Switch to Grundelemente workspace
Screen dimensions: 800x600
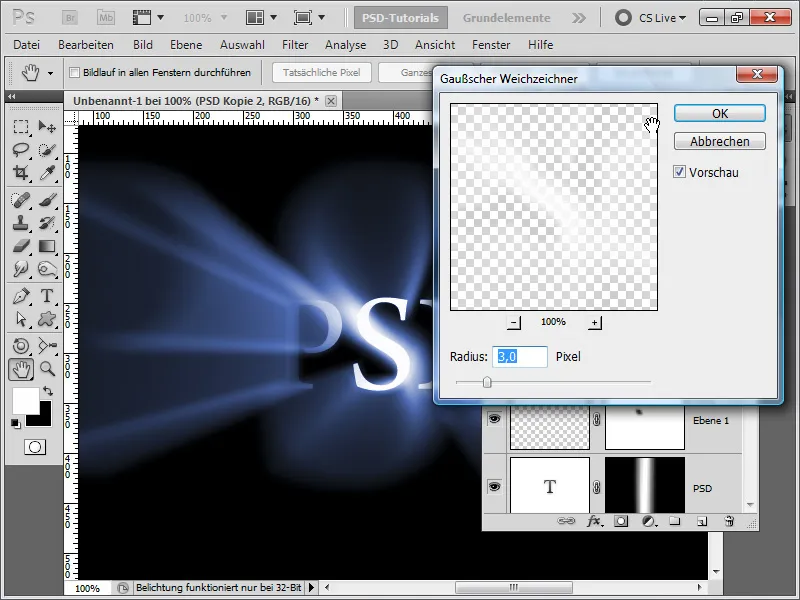[506, 18]
